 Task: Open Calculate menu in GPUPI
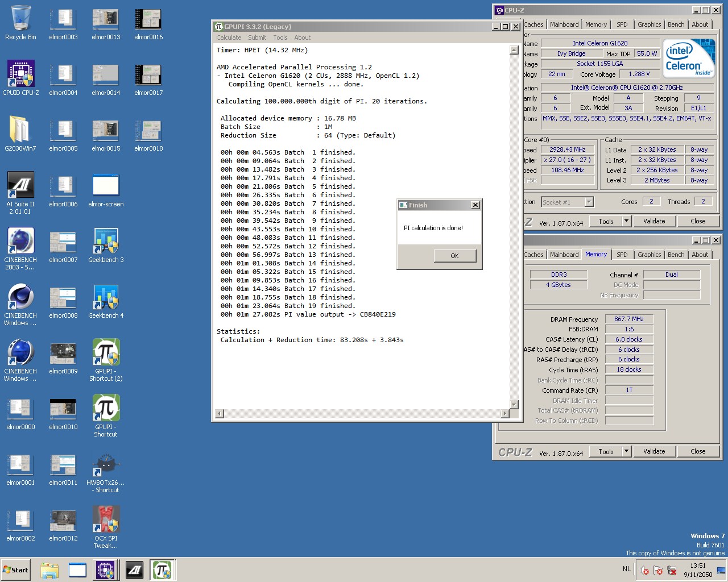click(x=229, y=38)
